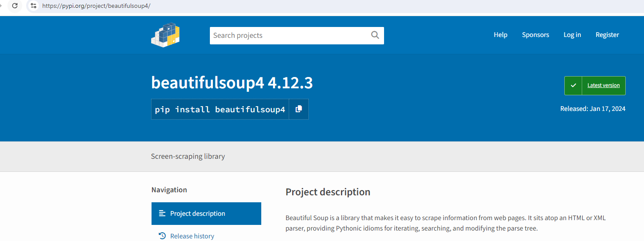The width and height of the screenshot is (644, 241).
Task: Click the PyPI logo to go home
Action: coord(165,35)
